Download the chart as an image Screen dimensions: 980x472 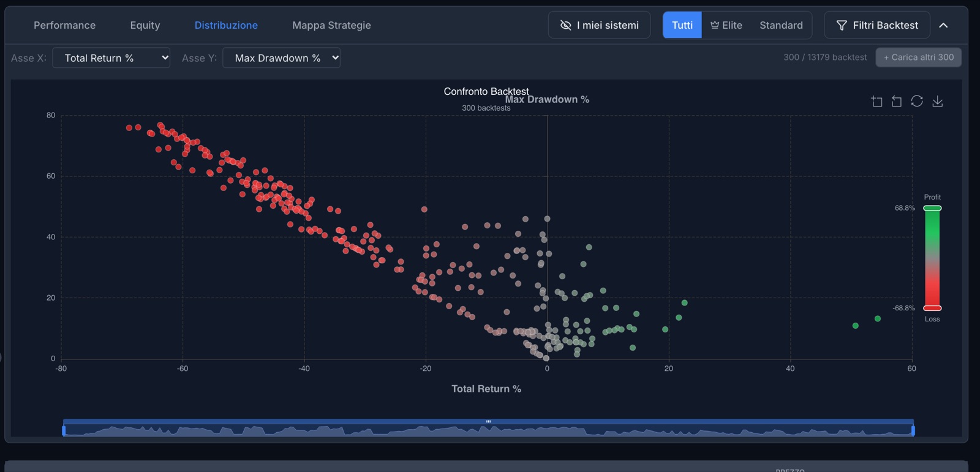(938, 101)
